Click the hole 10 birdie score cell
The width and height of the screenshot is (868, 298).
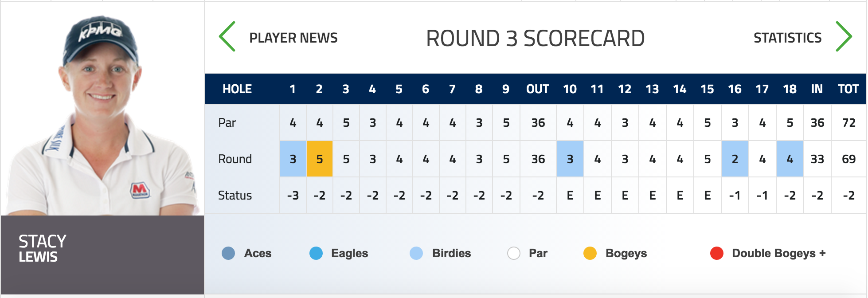570,159
